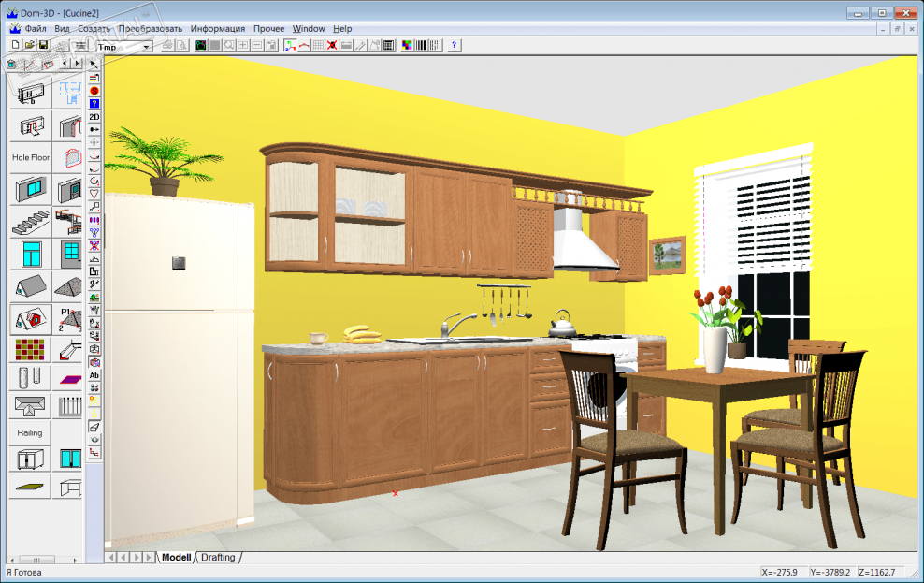The image size is (924, 583).
Task: Pick the fence railing icon
Action: click(69, 405)
